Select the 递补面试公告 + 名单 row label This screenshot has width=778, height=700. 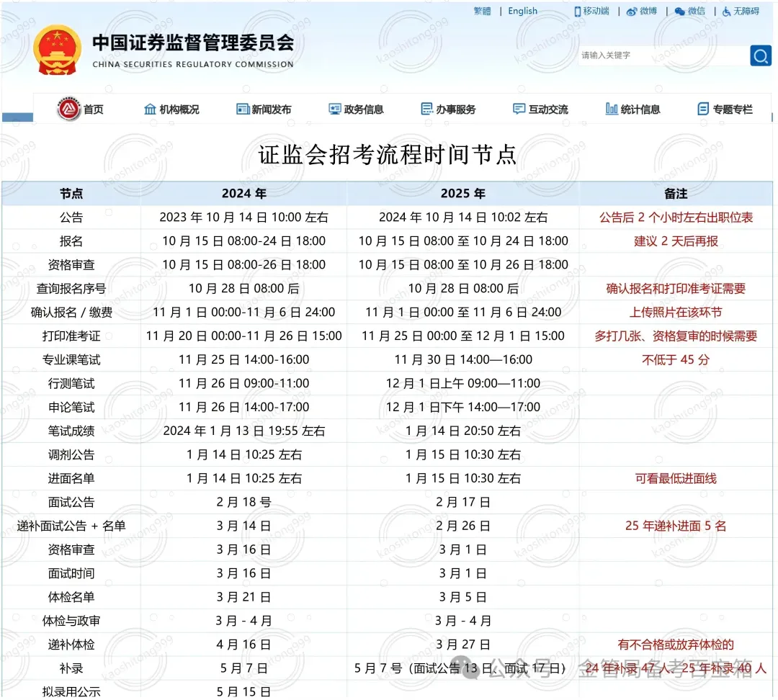point(71,526)
